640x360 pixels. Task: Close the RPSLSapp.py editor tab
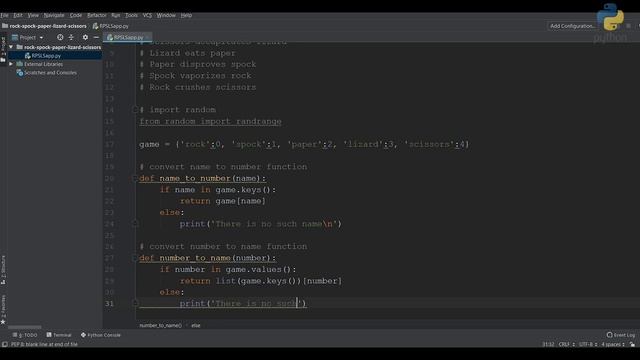pyautogui.click(x=147, y=37)
